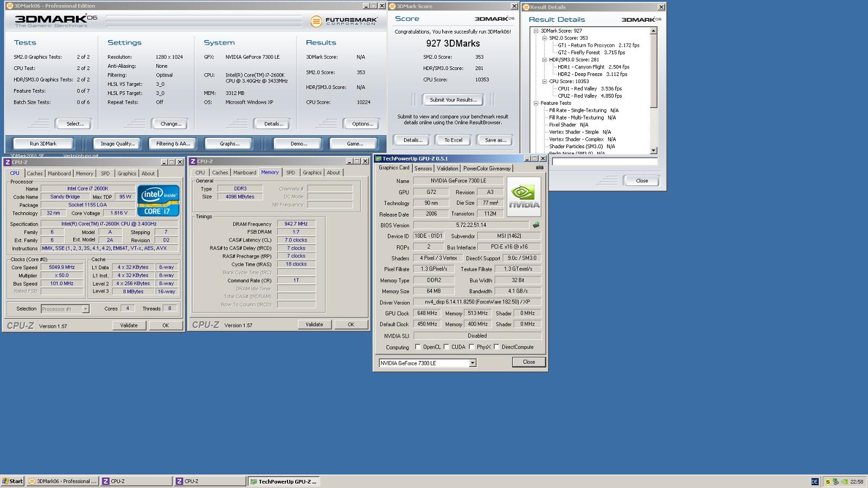Click OK in Memory CPU-Z window
This screenshot has width=868, height=488.
tap(351, 325)
